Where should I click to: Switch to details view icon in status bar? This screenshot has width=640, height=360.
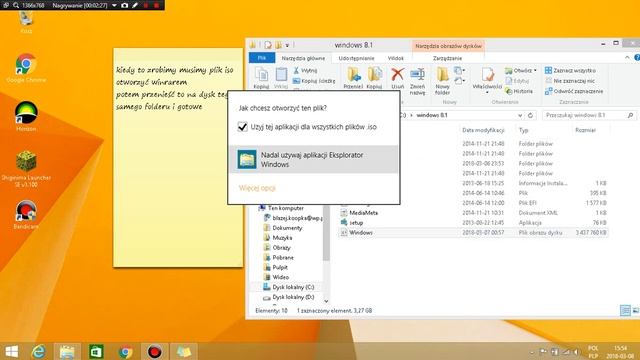(x=625, y=311)
